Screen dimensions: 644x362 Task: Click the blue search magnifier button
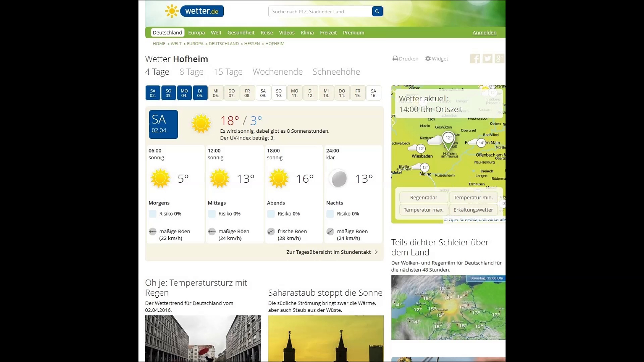(377, 11)
